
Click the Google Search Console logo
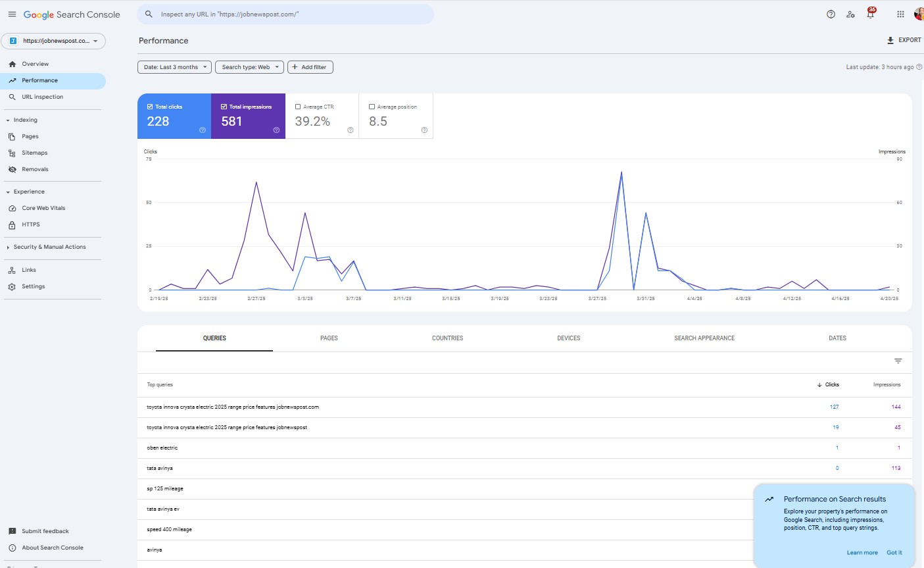point(72,14)
